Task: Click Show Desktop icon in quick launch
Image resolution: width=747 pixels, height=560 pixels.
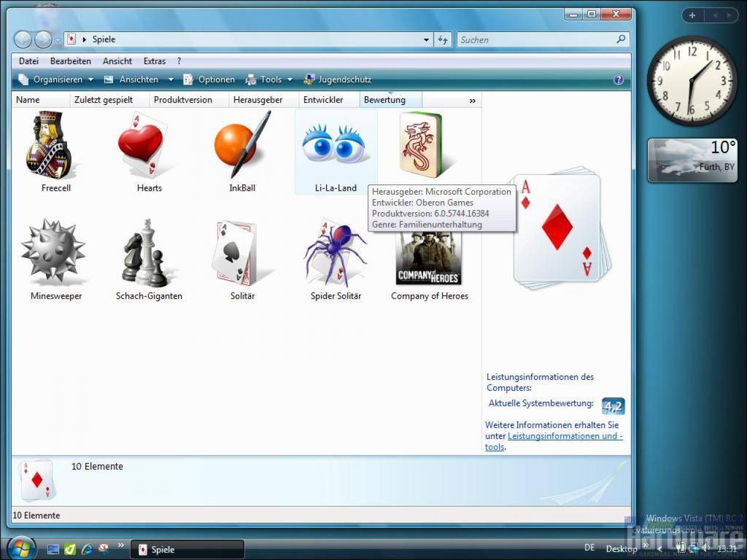Action: coord(53,549)
